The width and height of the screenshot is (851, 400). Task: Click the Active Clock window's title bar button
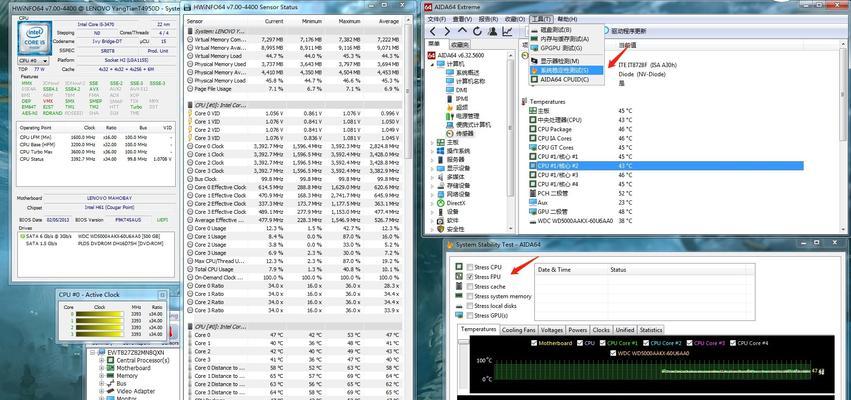[162, 295]
